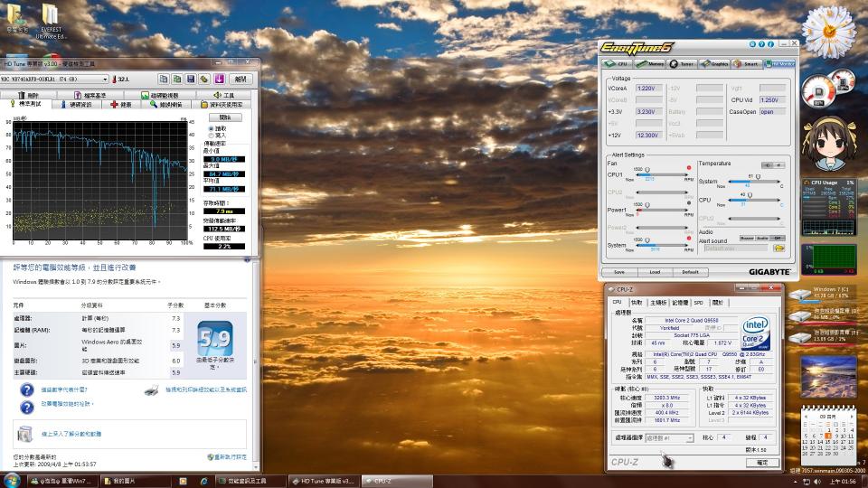Open the EVEREST Ultimate Edition desktop folder
Viewport: 868px width, 488px height.
click(x=51, y=20)
